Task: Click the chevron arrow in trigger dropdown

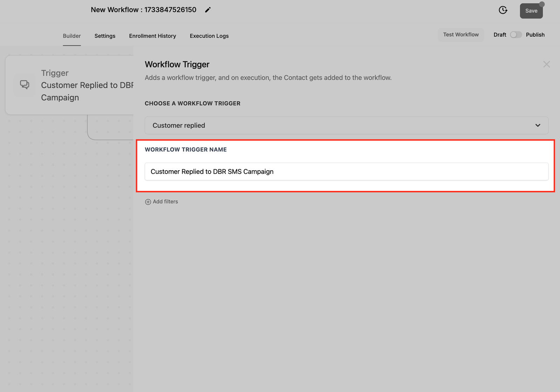Action: tap(538, 126)
